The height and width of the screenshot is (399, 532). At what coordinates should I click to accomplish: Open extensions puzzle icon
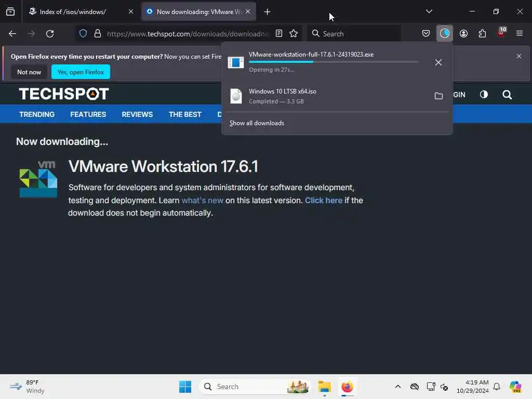click(482, 34)
